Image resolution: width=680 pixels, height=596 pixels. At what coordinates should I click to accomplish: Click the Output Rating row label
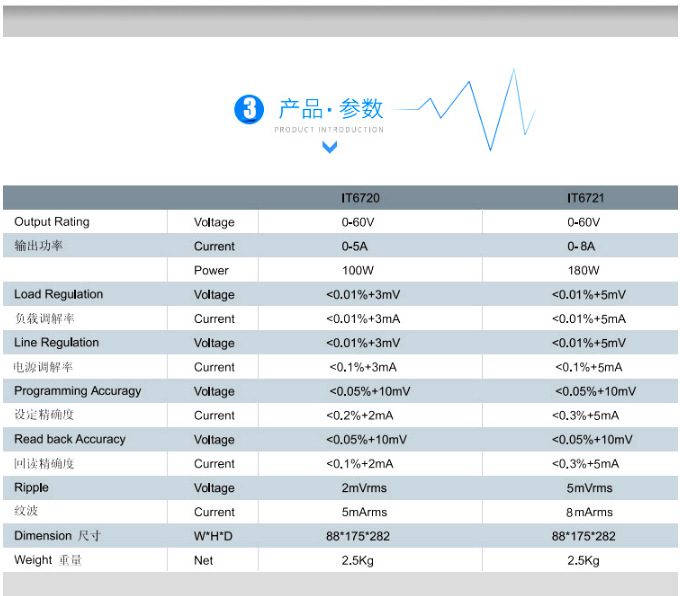pos(52,222)
